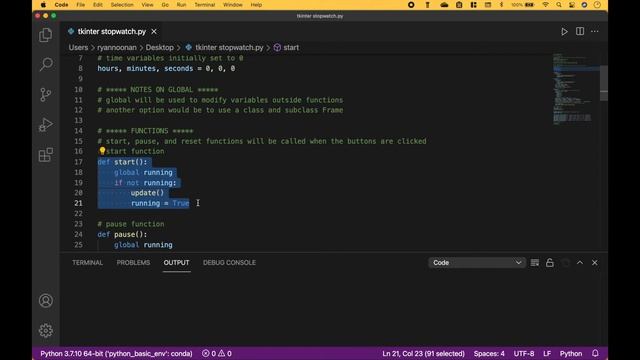Select the tkinter stopwatch.py editor tab
Image resolution: width=640 pixels, height=360 pixels.
pyautogui.click(x=111, y=31)
